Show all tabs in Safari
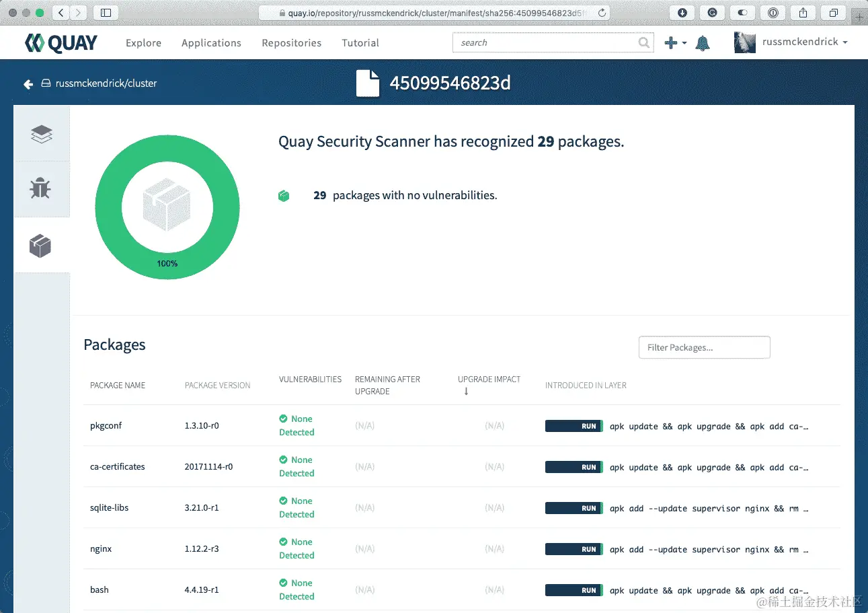The image size is (868, 613). click(834, 13)
